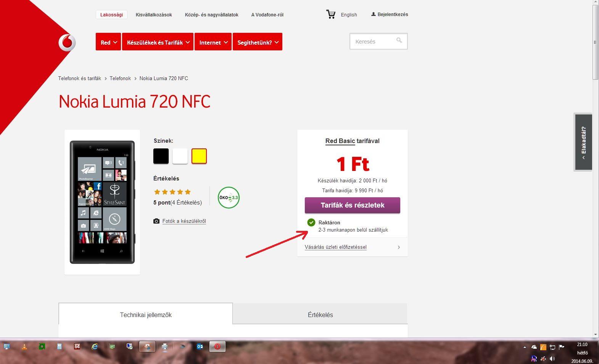The height and width of the screenshot is (364, 599).
Task: Switch language to English
Action: coord(349,15)
